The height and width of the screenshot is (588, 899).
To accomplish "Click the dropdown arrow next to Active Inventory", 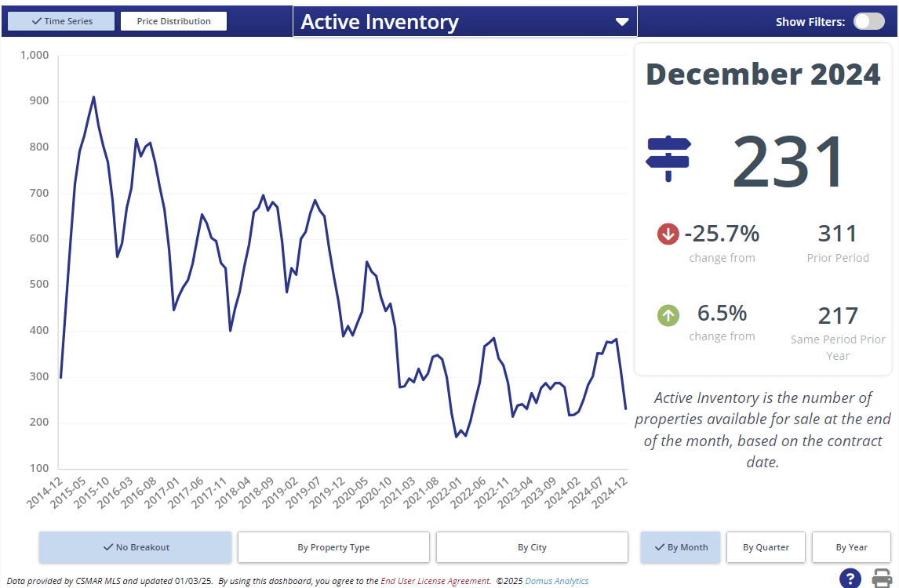I will pyautogui.click(x=622, y=22).
